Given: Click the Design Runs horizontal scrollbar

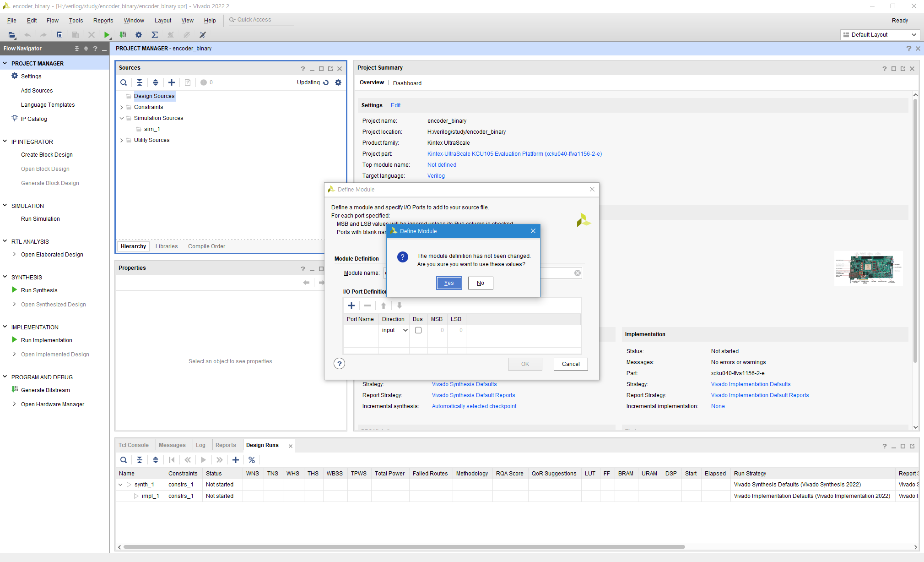Looking at the screenshot, I should click(404, 547).
